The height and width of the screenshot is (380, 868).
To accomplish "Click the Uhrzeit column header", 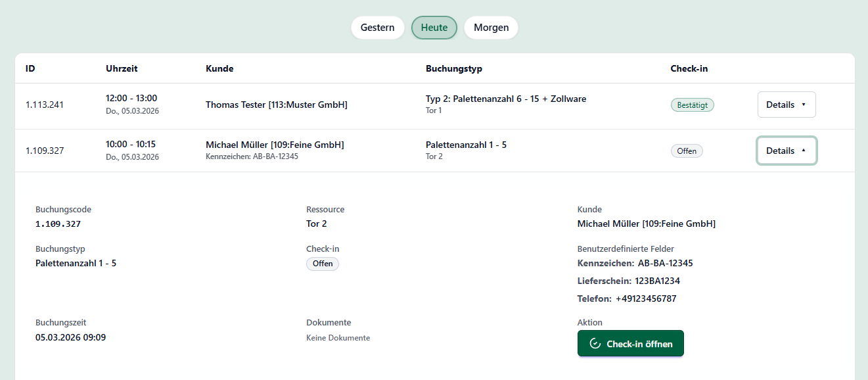I will click(x=122, y=68).
